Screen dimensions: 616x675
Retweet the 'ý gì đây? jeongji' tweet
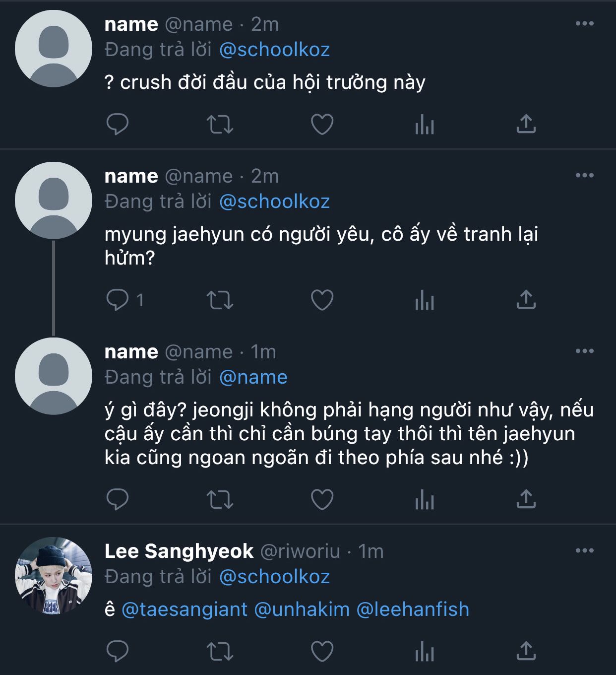(220, 499)
